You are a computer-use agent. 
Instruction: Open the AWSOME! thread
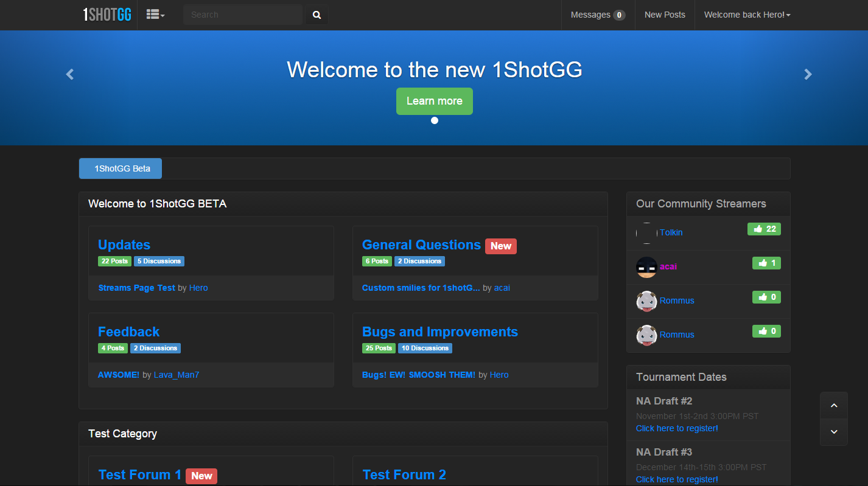(119, 375)
